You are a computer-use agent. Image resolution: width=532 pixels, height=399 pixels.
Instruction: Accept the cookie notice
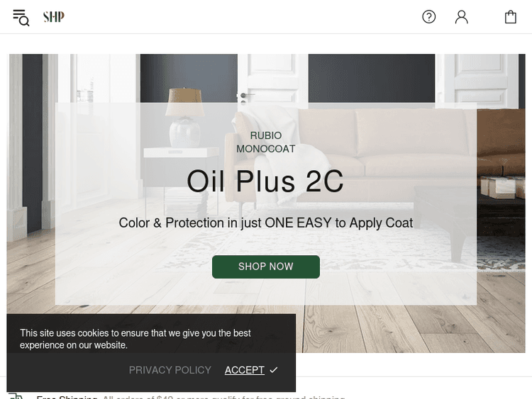coord(244,370)
